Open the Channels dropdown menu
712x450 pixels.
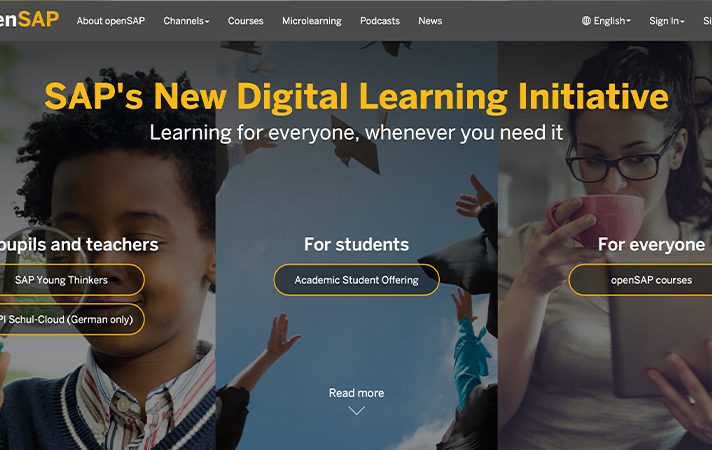click(x=186, y=21)
